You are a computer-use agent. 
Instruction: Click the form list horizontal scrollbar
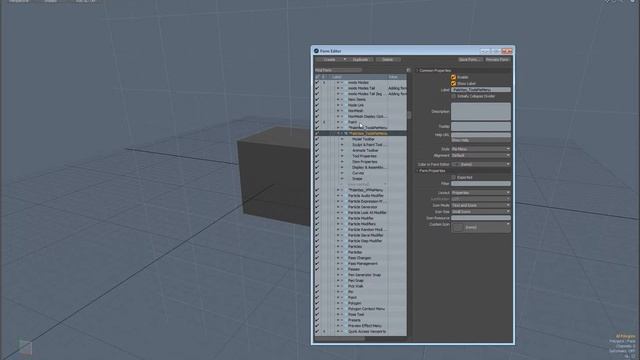340,339
